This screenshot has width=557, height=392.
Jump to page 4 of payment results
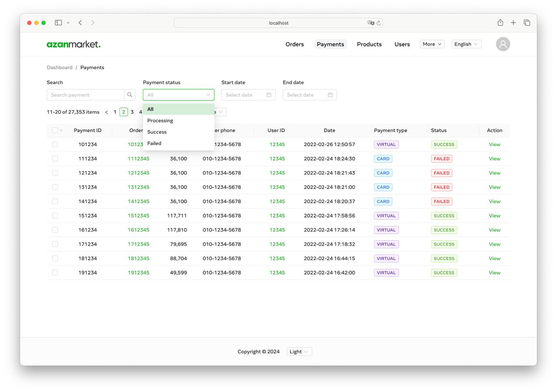click(140, 112)
